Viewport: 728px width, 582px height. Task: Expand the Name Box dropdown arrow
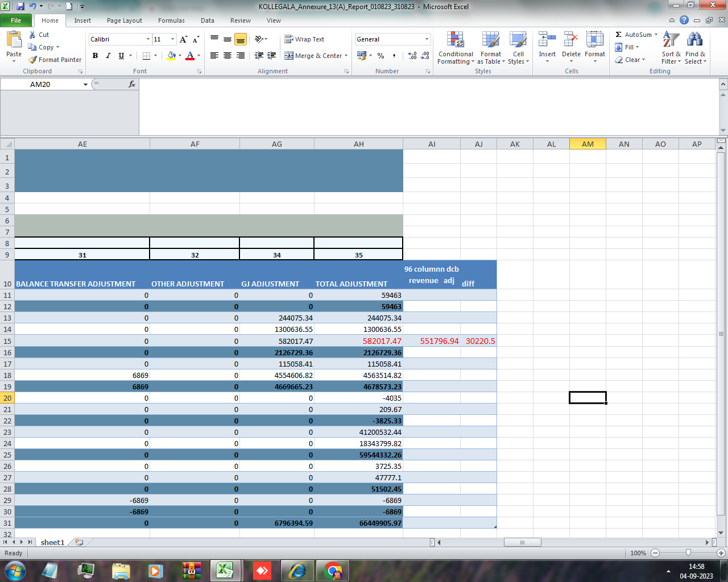pyautogui.click(x=86, y=85)
